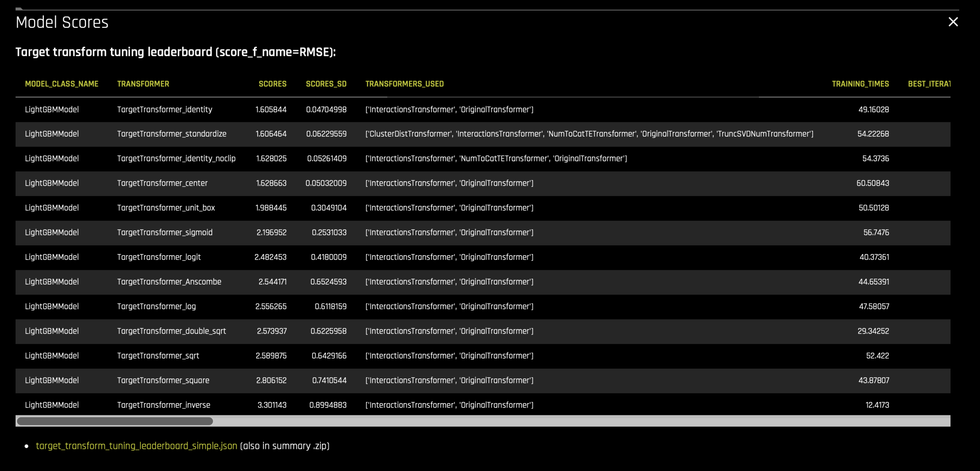The height and width of the screenshot is (471, 980).
Task: Sort table by TRANSFORMER column
Action: click(143, 84)
